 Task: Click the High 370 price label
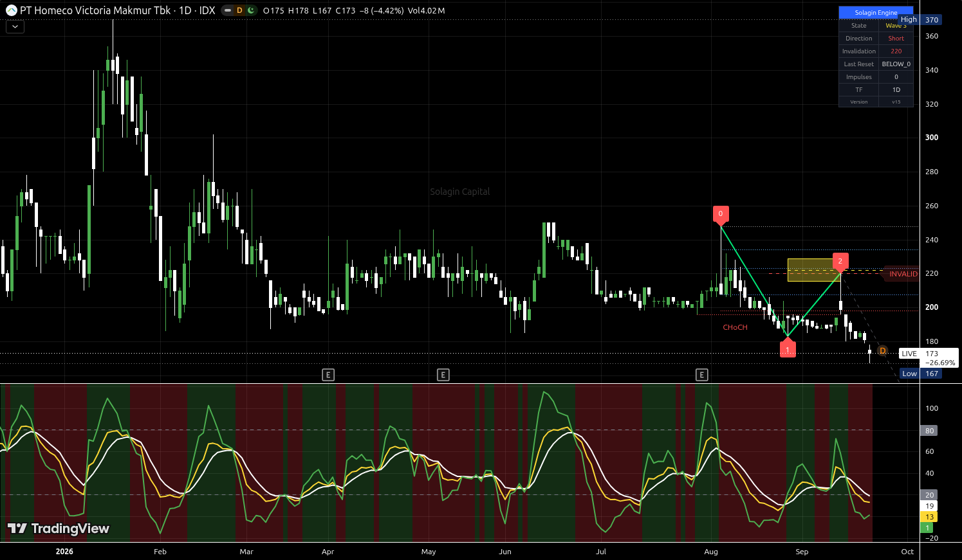pos(920,20)
